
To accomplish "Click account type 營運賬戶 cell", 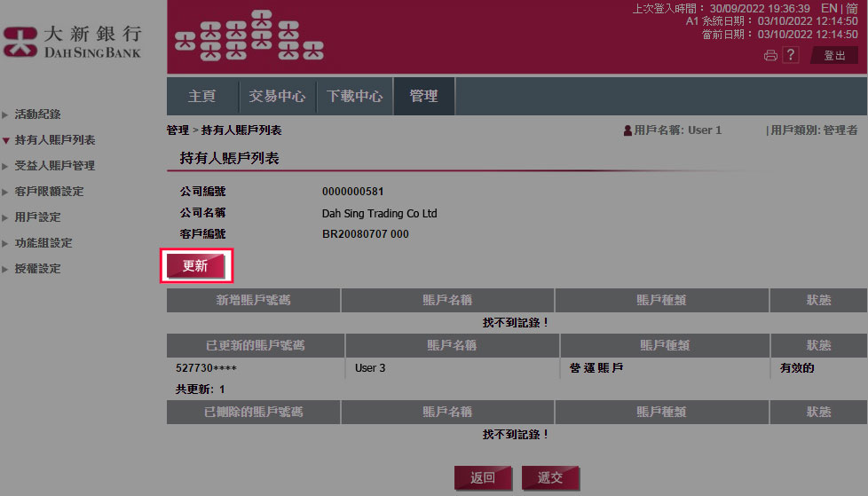I will coord(596,368).
